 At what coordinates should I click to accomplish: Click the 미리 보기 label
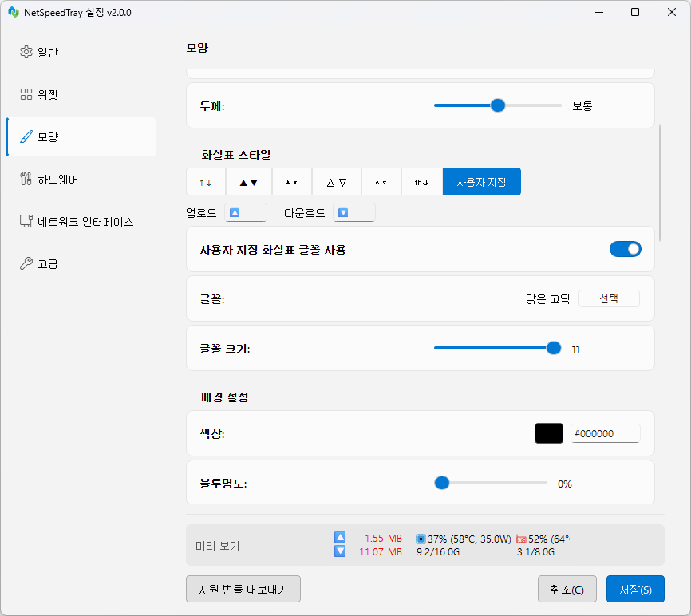point(217,546)
